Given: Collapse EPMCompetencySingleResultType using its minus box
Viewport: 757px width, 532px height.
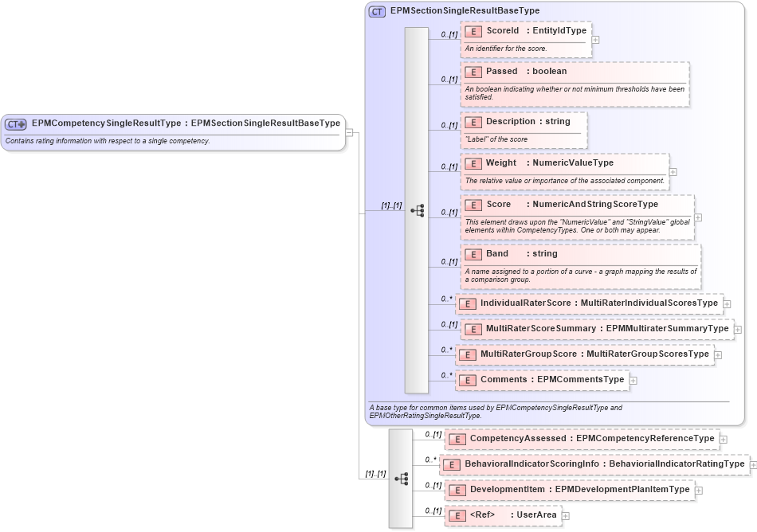Looking at the screenshot, I should point(349,131).
